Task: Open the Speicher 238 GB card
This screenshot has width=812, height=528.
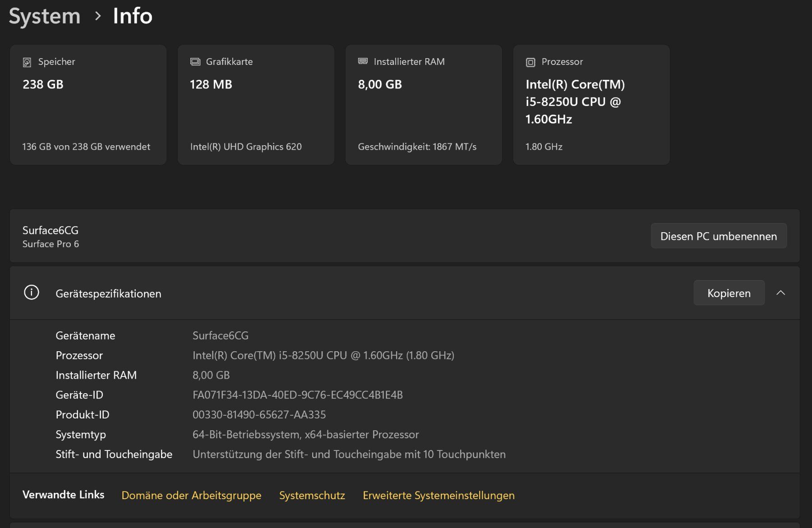Action: point(88,105)
